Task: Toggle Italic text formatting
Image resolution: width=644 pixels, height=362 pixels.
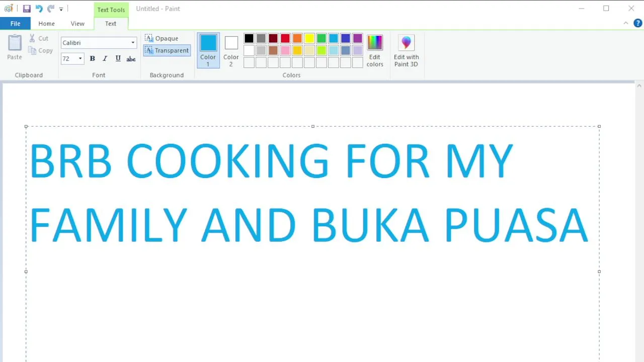Action: click(x=105, y=59)
